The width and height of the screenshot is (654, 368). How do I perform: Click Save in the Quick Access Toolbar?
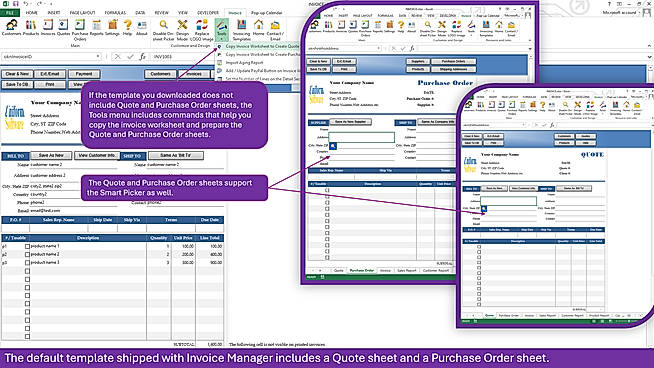16,4
